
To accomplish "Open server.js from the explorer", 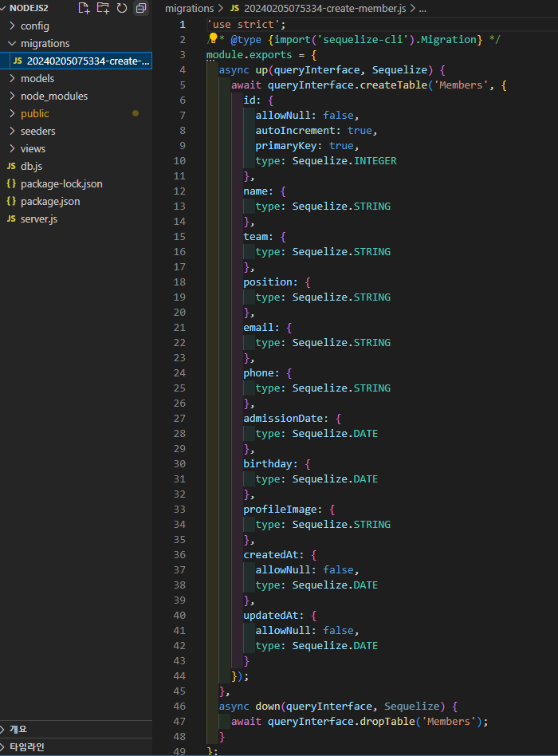I will (39, 219).
